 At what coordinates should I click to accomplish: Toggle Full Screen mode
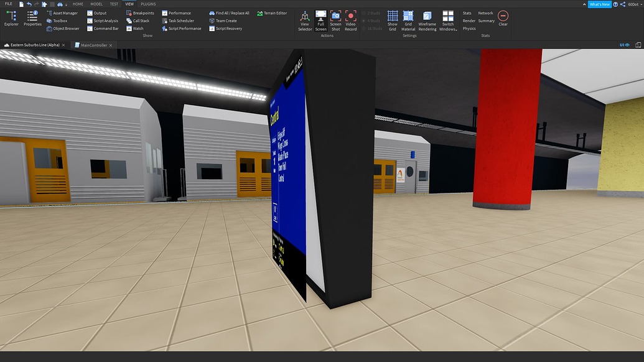tap(320, 19)
